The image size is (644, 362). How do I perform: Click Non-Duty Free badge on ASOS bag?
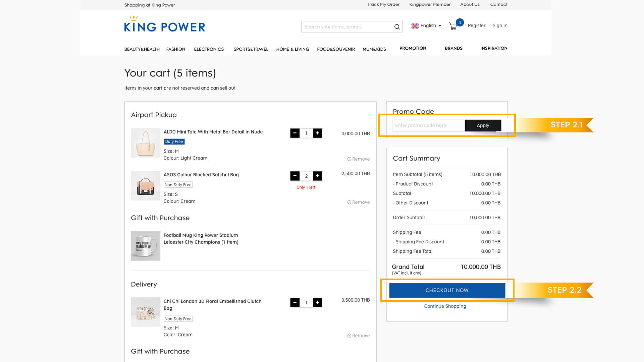tap(178, 185)
